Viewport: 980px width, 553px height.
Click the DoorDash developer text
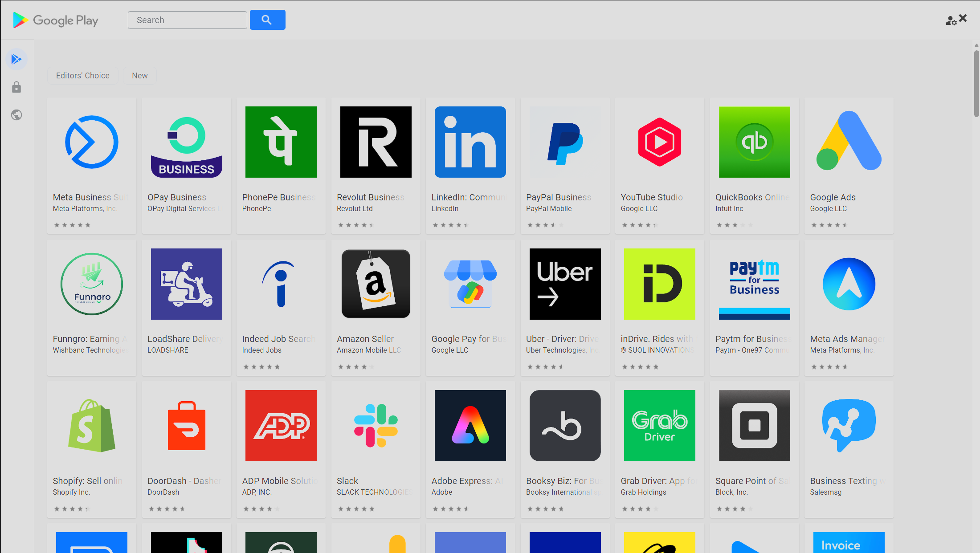click(163, 492)
